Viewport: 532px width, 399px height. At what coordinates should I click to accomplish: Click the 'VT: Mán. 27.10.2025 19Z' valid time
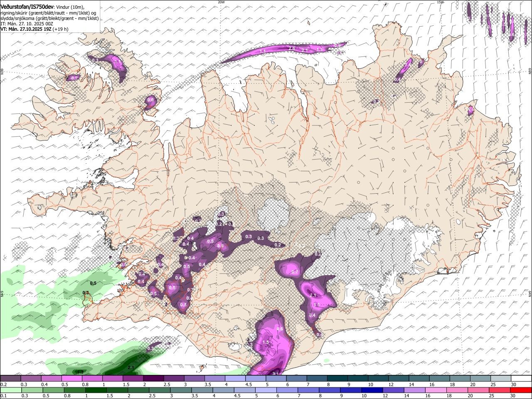[x=26, y=29]
